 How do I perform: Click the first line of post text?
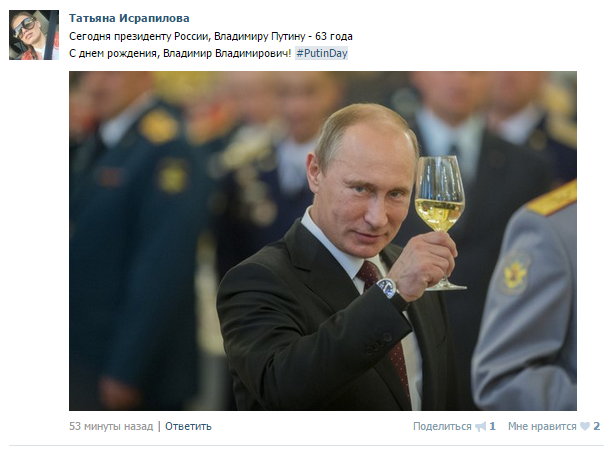click(x=211, y=37)
